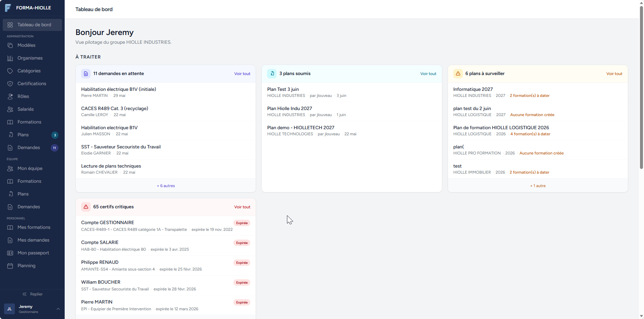The height and width of the screenshot is (319, 644).
Task: Open Demandes under Équipe section
Action: click(32, 207)
